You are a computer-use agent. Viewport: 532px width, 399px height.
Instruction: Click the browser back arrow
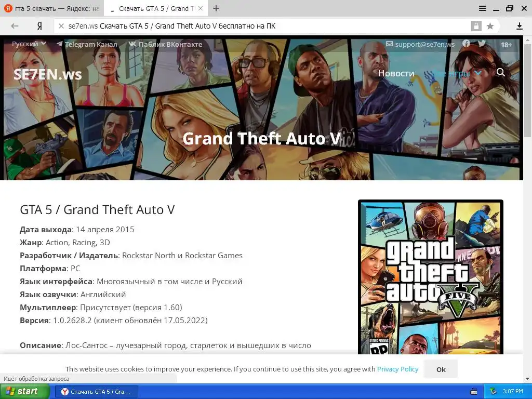point(14,26)
